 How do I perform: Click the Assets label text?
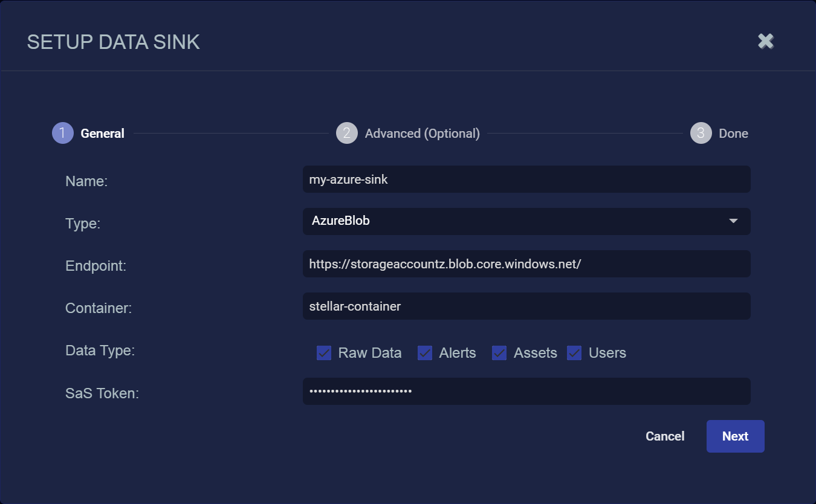(x=536, y=353)
